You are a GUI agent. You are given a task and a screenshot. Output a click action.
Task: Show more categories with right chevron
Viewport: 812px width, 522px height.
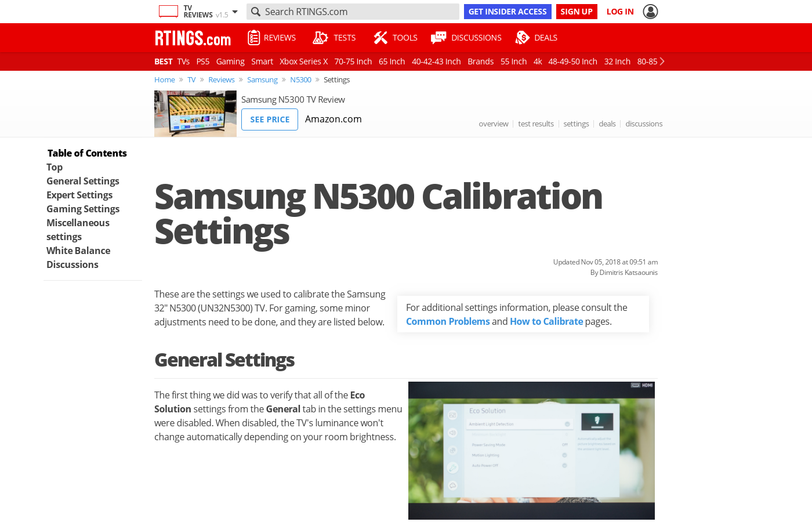[662, 61]
